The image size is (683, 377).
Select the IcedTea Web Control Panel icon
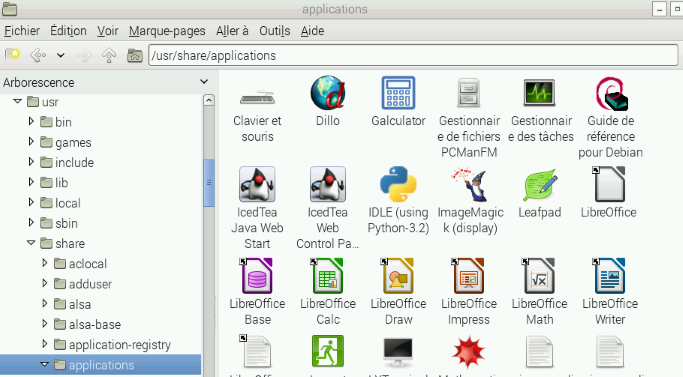[328, 184]
